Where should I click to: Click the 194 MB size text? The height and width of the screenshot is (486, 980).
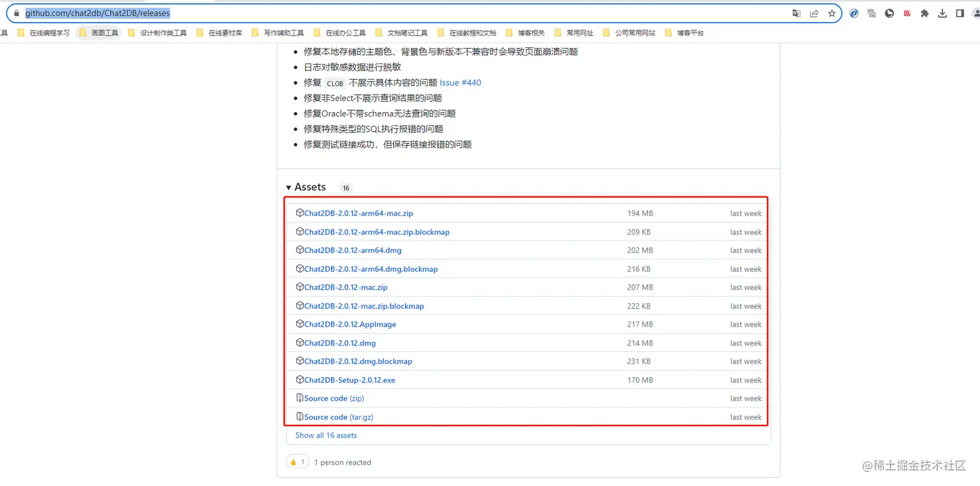point(640,213)
